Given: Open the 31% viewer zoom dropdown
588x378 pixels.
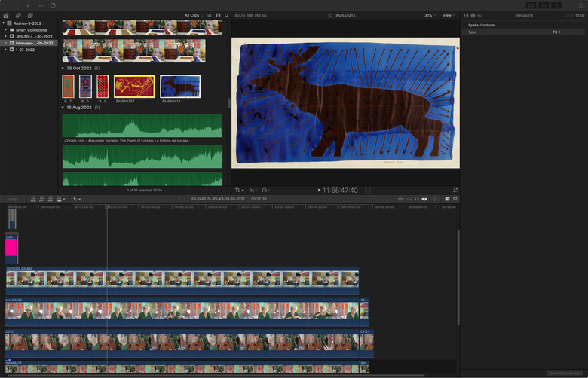Looking at the screenshot, I should pyautogui.click(x=429, y=15).
